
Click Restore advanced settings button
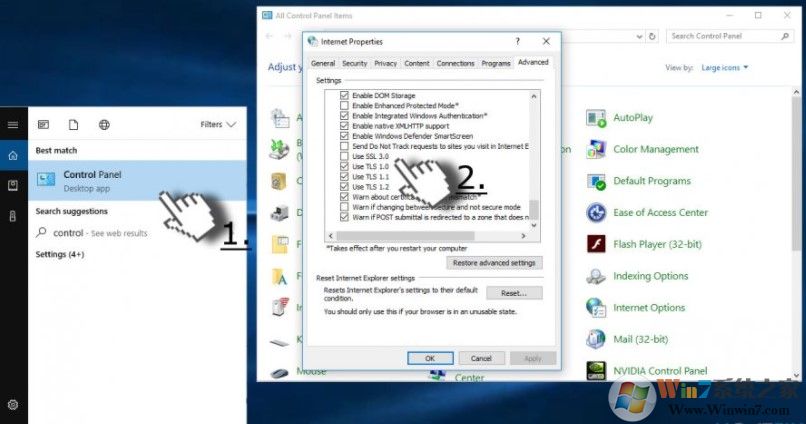pyautogui.click(x=494, y=263)
